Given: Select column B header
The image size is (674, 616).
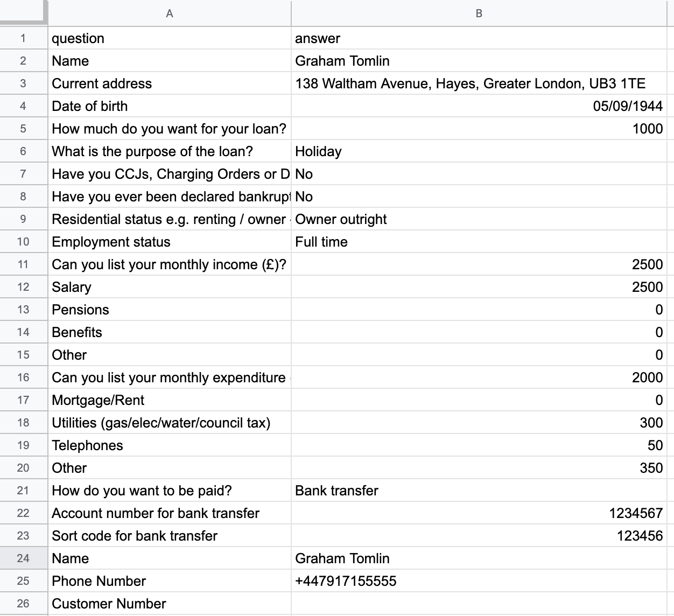Looking at the screenshot, I should [479, 13].
